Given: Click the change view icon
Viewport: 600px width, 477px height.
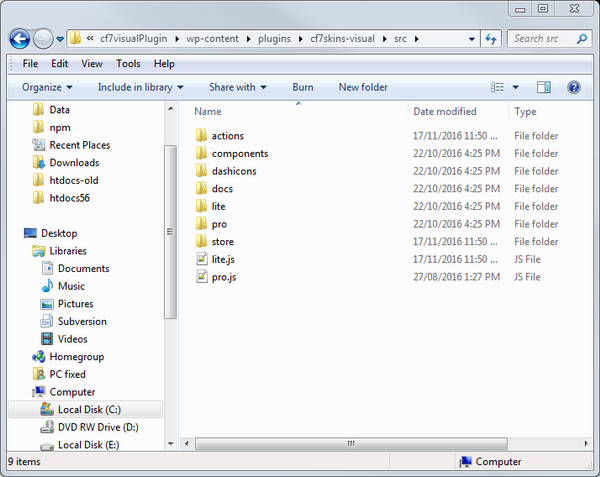Looking at the screenshot, I should pos(498,87).
